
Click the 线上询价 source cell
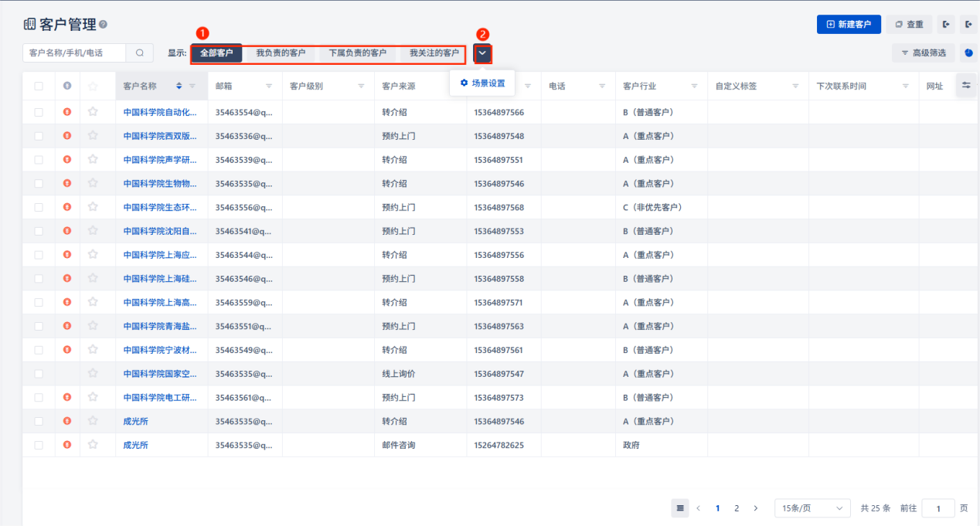pyautogui.click(x=399, y=374)
